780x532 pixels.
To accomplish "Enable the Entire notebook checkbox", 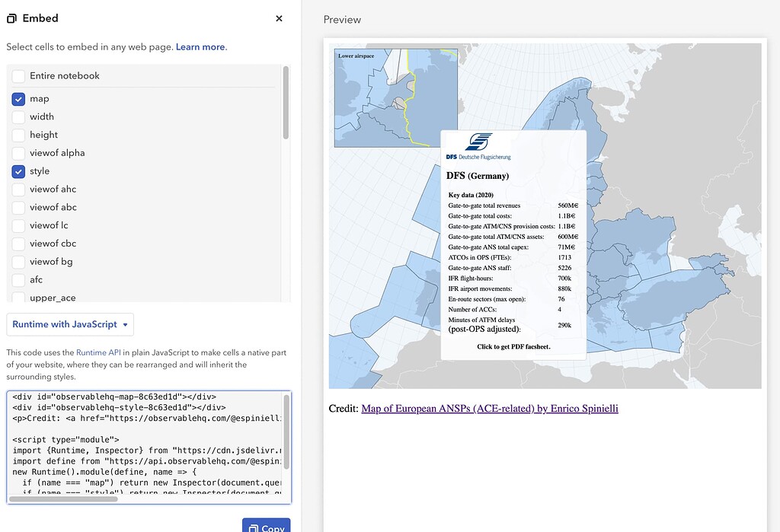I will (x=19, y=75).
